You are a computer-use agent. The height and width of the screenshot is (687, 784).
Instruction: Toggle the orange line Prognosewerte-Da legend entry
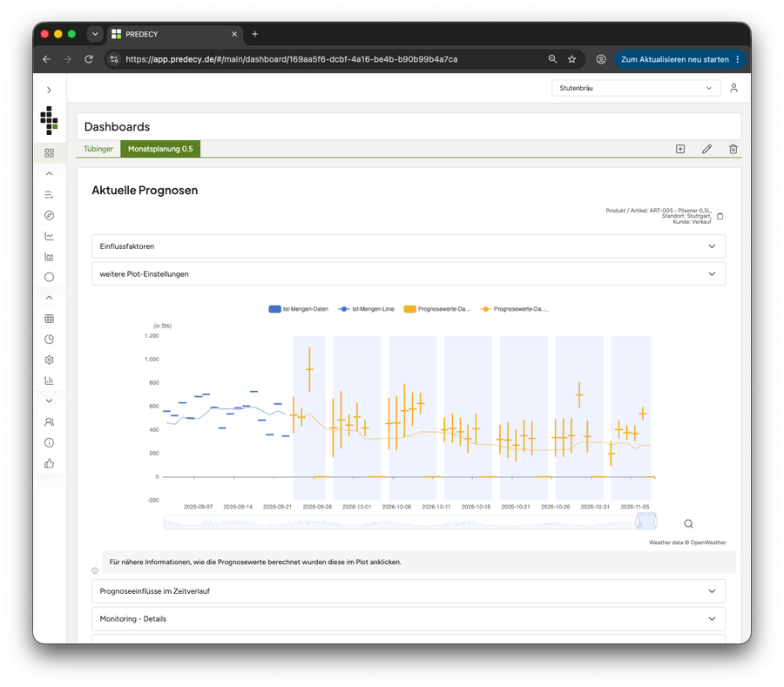tap(514, 309)
